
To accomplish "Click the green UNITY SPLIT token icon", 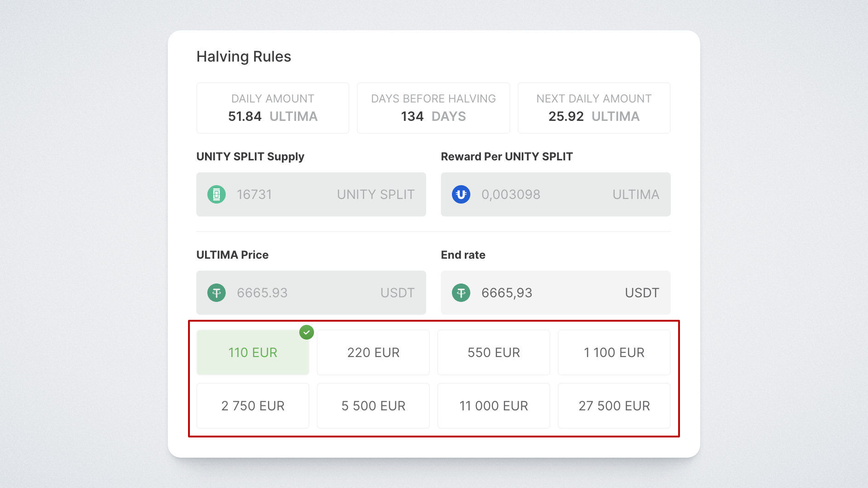I will tap(217, 194).
